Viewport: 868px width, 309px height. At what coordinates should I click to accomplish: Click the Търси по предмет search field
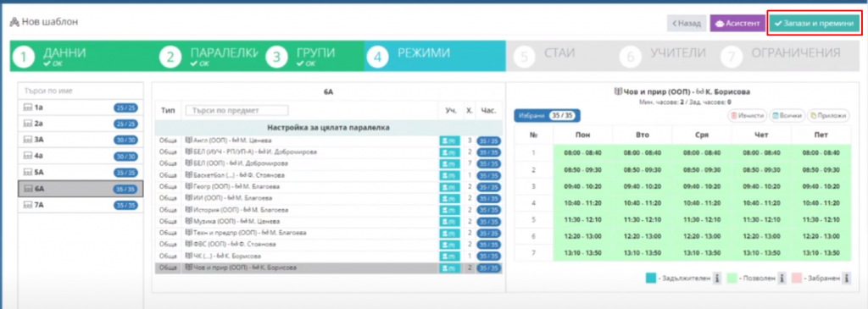(x=237, y=110)
